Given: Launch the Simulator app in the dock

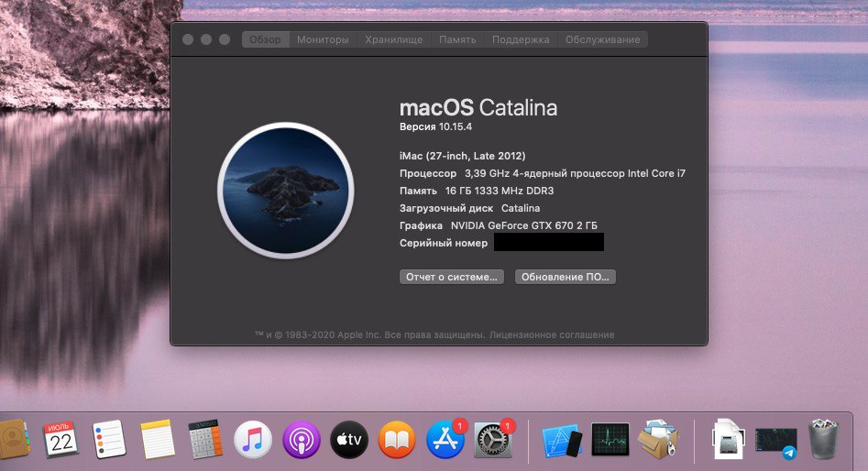Looking at the screenshot, I should point(562,441).
